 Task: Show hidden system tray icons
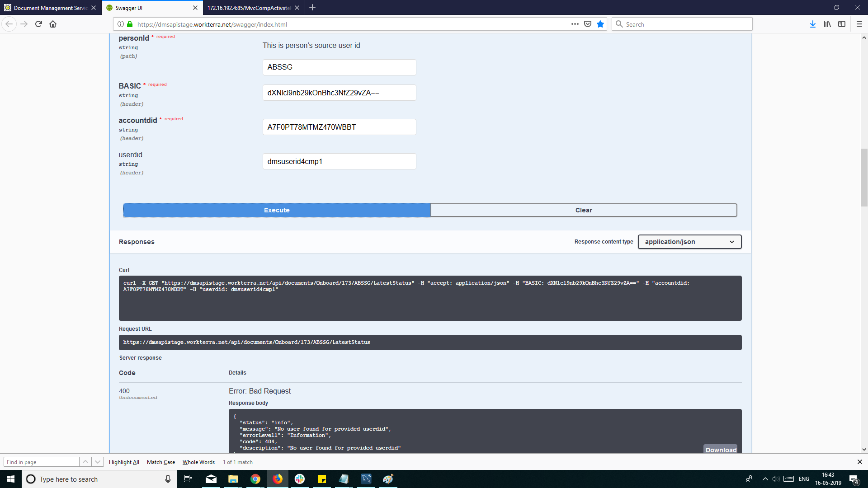(765, 479)
